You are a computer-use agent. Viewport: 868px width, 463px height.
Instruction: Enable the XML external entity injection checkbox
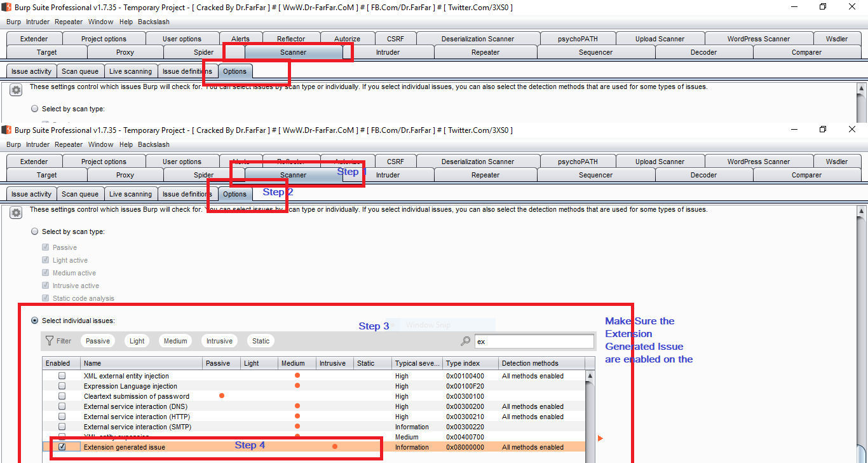(x=62, y=376)
